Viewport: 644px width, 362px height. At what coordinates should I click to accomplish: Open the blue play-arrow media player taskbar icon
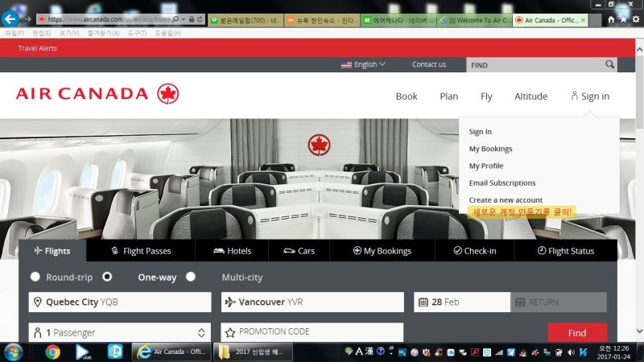(x=83, y=352)
